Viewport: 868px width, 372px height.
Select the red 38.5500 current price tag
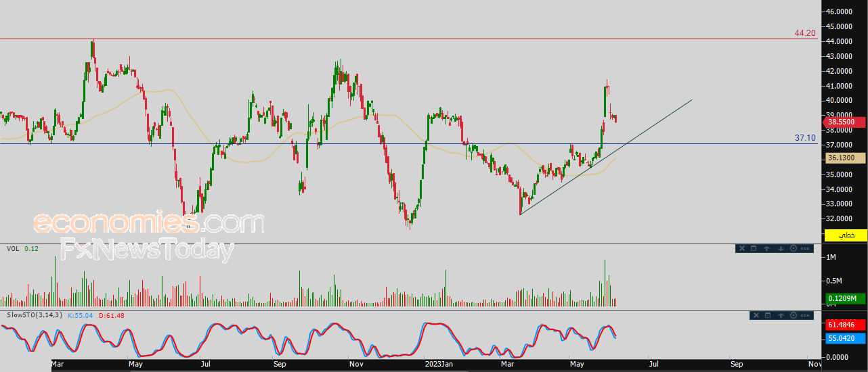click(846, 122)
